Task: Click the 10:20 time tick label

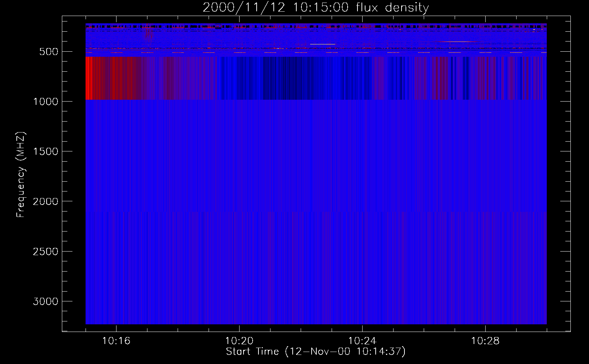Action: [x=239, y=341]
